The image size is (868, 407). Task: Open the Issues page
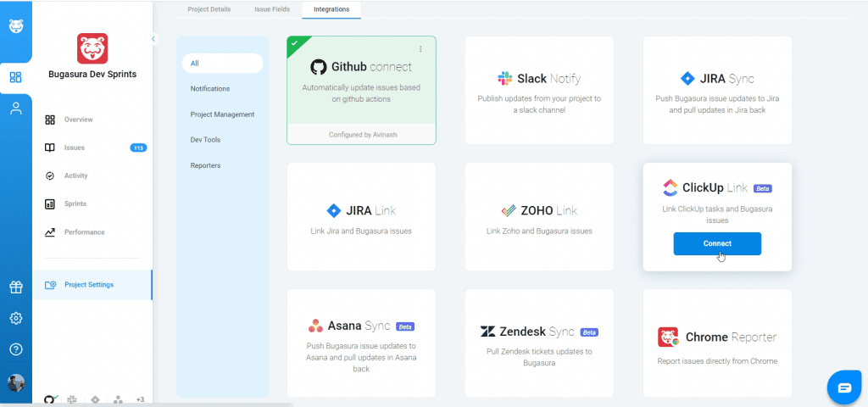[x=75, y=148]
